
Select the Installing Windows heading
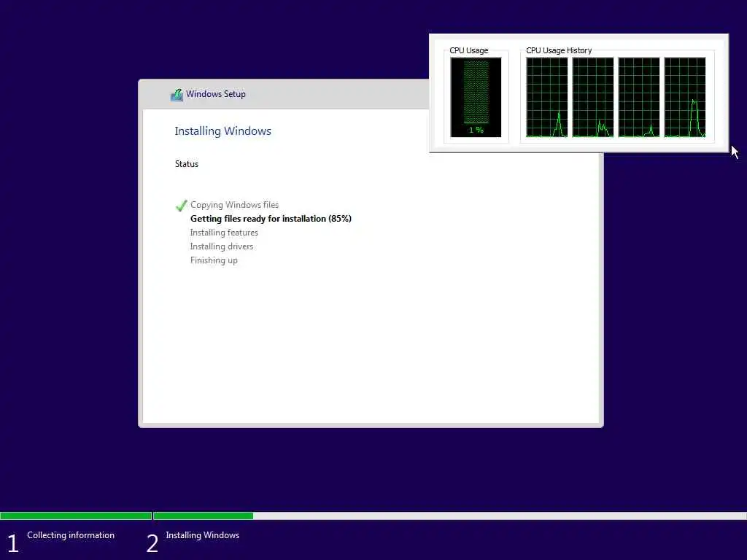click(x=222, y=131)
